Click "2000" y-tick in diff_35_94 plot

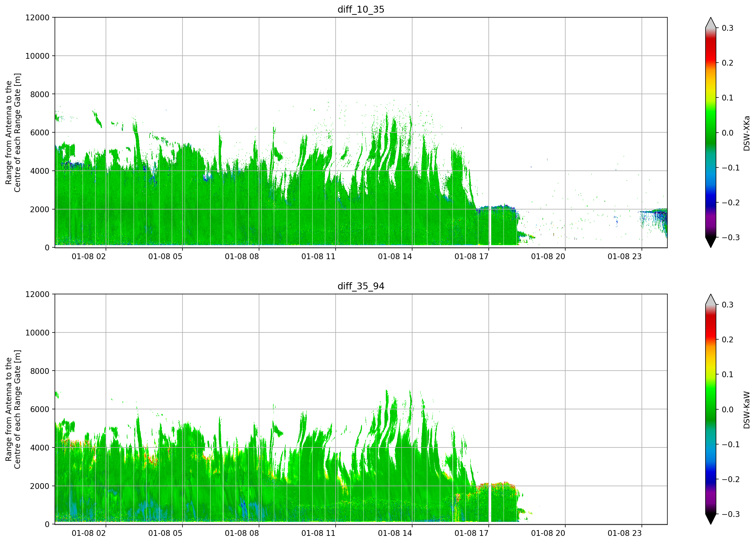click(40, 486)
